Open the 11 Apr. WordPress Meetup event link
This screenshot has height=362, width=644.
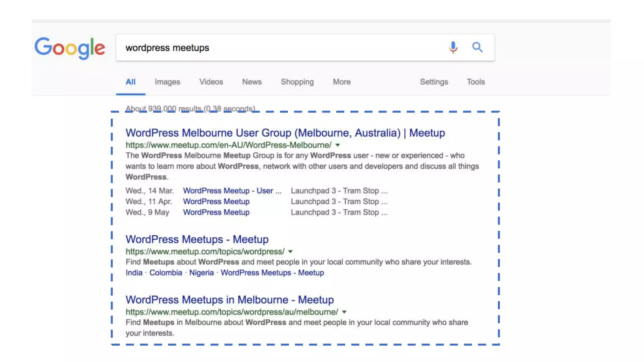pos(216,201)
